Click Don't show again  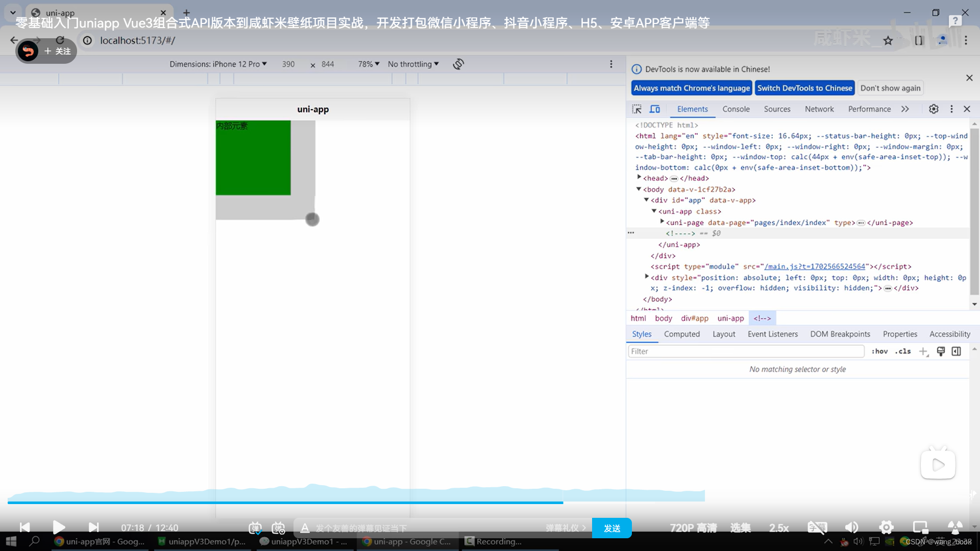pyautogui.click(x=890, y=88)
